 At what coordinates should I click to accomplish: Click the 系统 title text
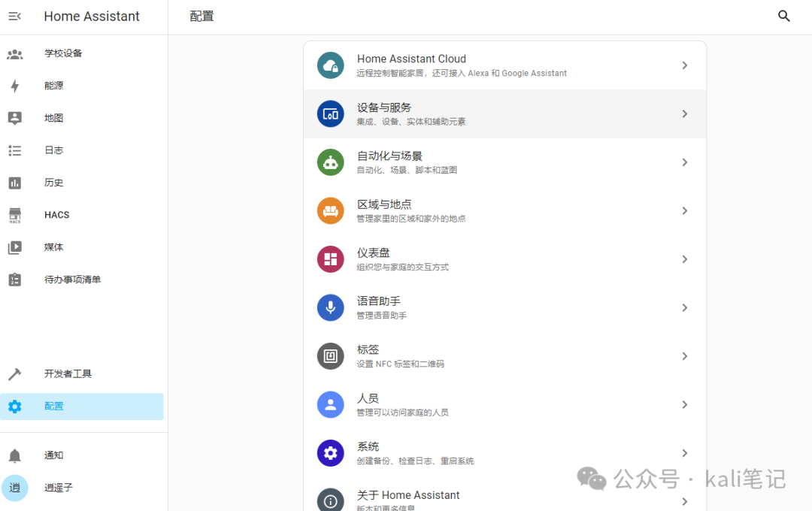tap(368, 446)
